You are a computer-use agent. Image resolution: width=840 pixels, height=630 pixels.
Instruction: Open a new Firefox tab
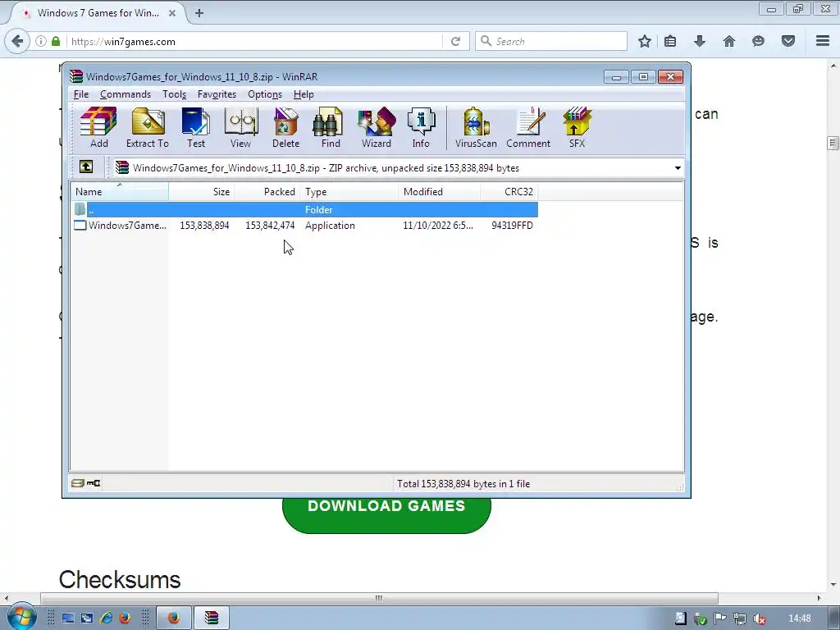coord(199,13)
